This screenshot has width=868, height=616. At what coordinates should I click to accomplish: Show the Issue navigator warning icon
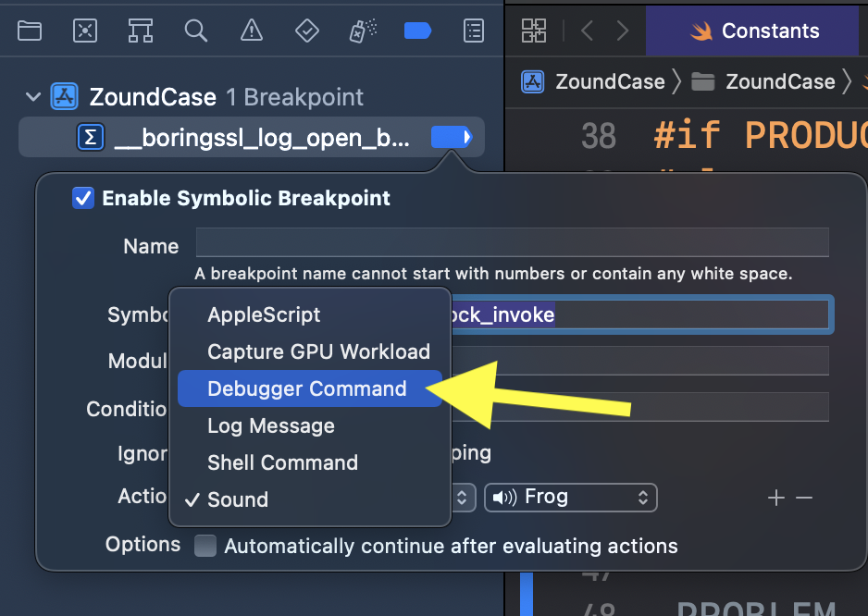click(251, 31)
